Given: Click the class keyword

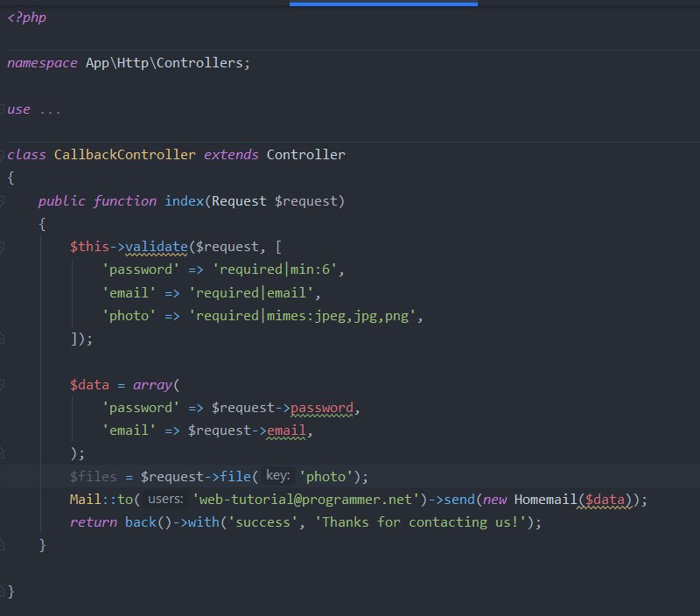Looking at the screenshot, I should [26, 155].
